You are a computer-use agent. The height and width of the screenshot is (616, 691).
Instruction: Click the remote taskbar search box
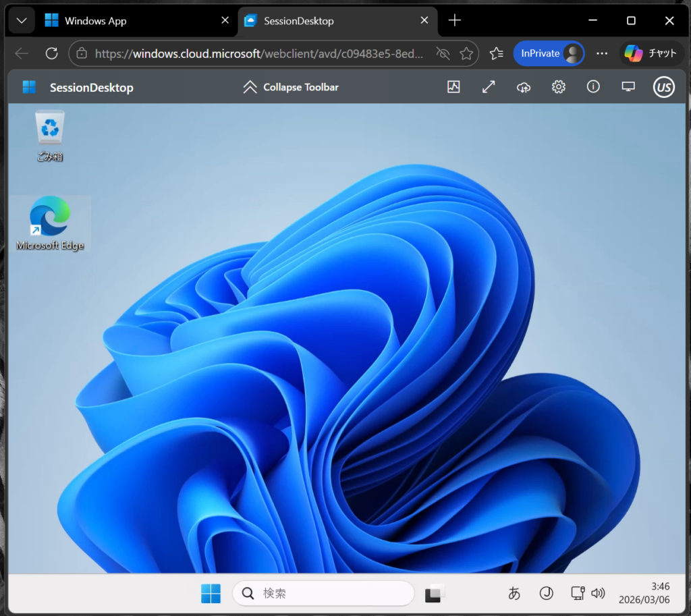[x=323, y=594]
